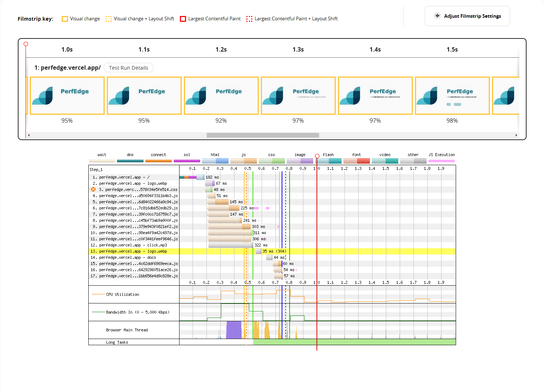Viewport: 544px width, 392px height.
Task: Open Test Run Details
Action: 128,68
